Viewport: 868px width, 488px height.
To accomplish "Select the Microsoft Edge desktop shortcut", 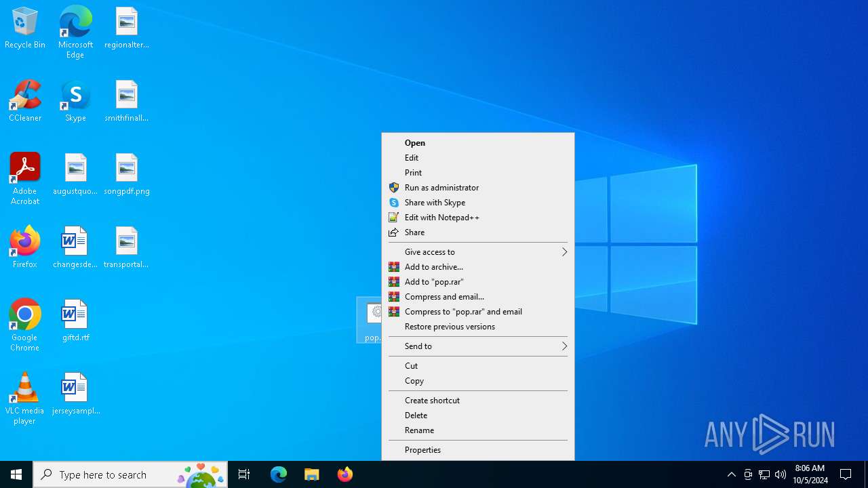I will point(75,32).
